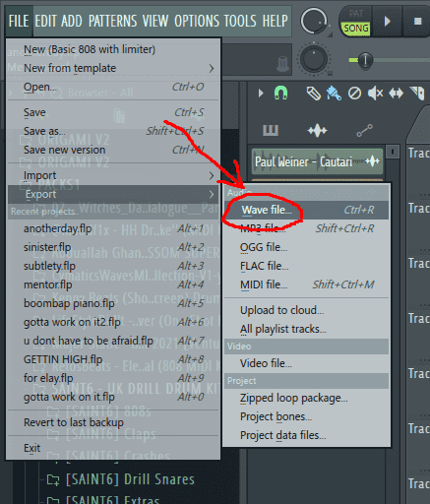Screen dimensions: 430x504
Task: Export Zipped loop package...
Action: 307,398
